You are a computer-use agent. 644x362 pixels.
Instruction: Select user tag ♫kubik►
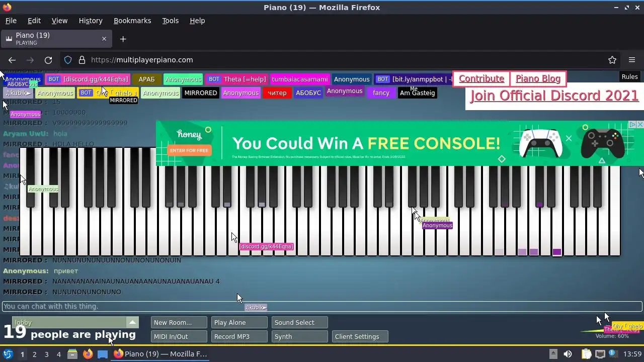coord(18,93)
